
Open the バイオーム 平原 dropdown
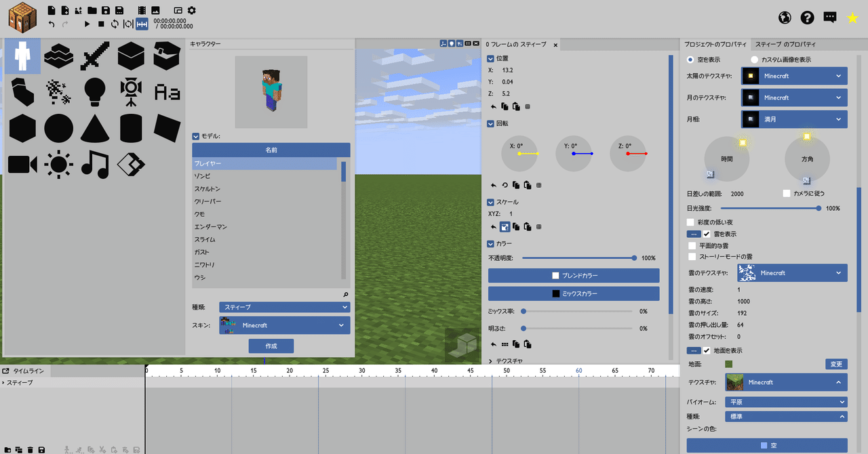[787, 402]
